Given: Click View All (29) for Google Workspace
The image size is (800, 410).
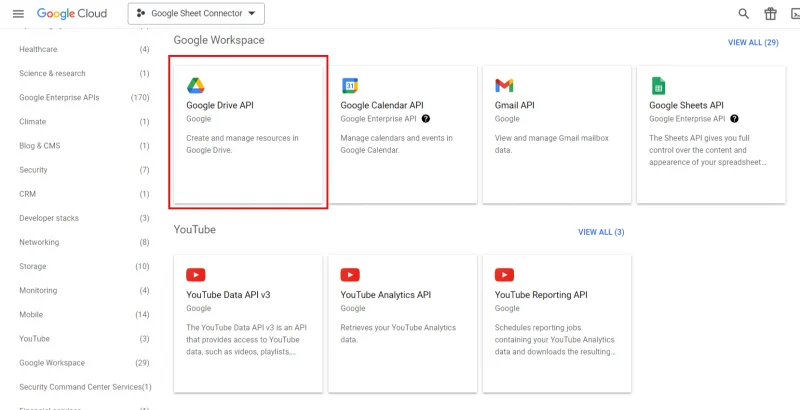Looking at the screenshot, I should pos(753,42).
